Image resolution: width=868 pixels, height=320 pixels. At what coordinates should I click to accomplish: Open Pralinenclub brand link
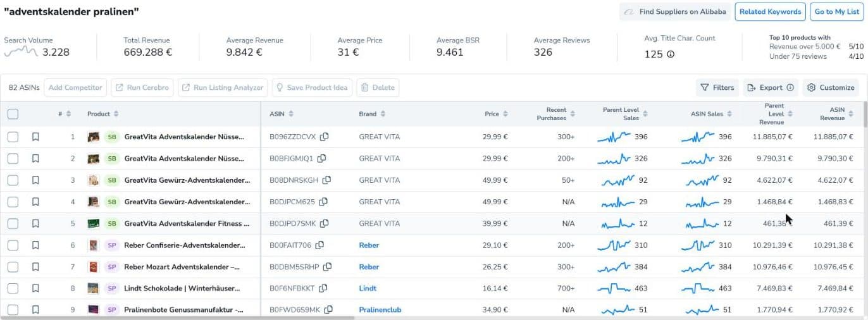(x=380, y=310)
